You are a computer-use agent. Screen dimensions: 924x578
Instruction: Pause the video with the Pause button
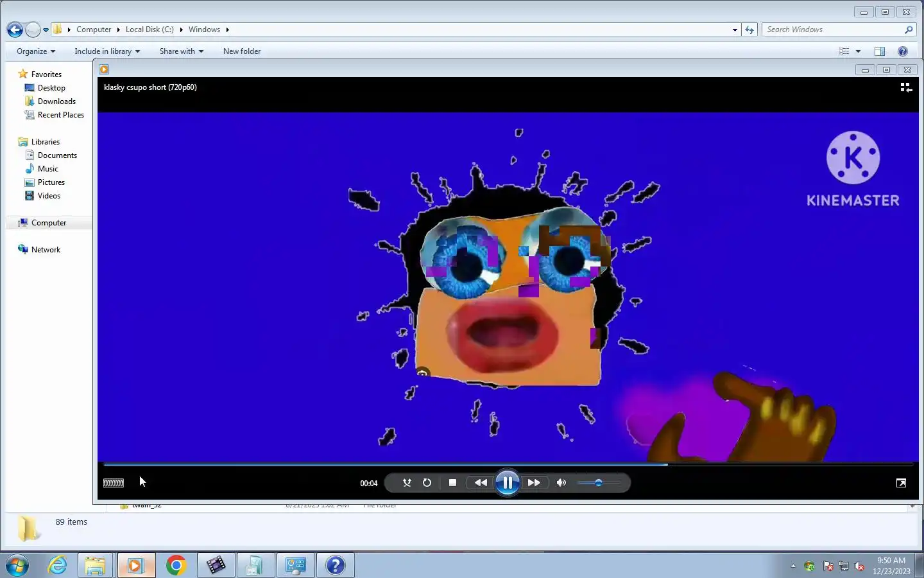tap(507, 482)
